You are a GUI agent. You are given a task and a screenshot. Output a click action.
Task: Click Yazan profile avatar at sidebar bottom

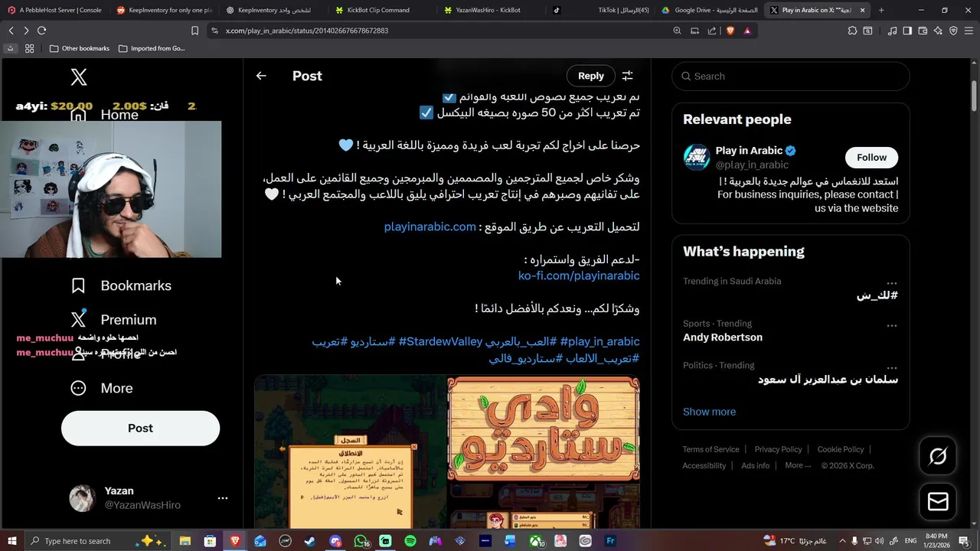coord(82,498)
